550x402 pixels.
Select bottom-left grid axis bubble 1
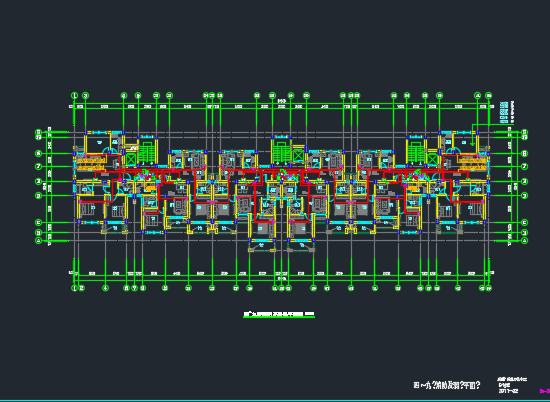point(74,288)
